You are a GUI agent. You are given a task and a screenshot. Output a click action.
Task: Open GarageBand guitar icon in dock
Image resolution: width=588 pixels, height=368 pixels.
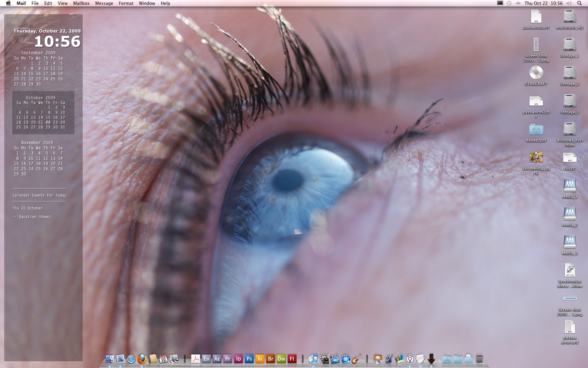tap(356, 359)
